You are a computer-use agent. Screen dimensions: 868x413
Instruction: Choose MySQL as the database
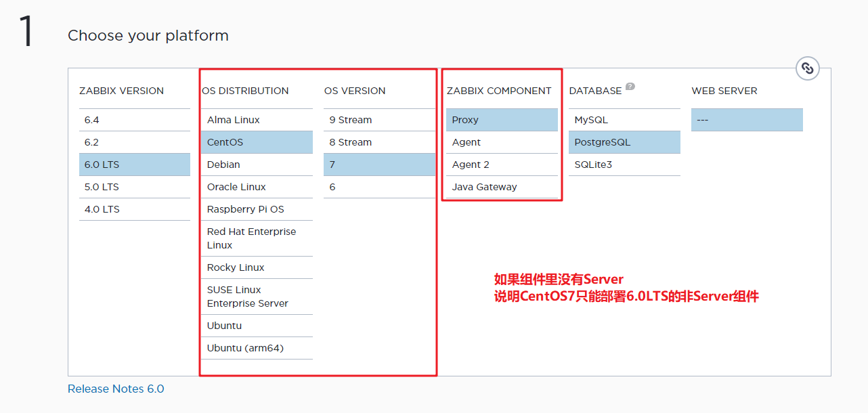625,120
